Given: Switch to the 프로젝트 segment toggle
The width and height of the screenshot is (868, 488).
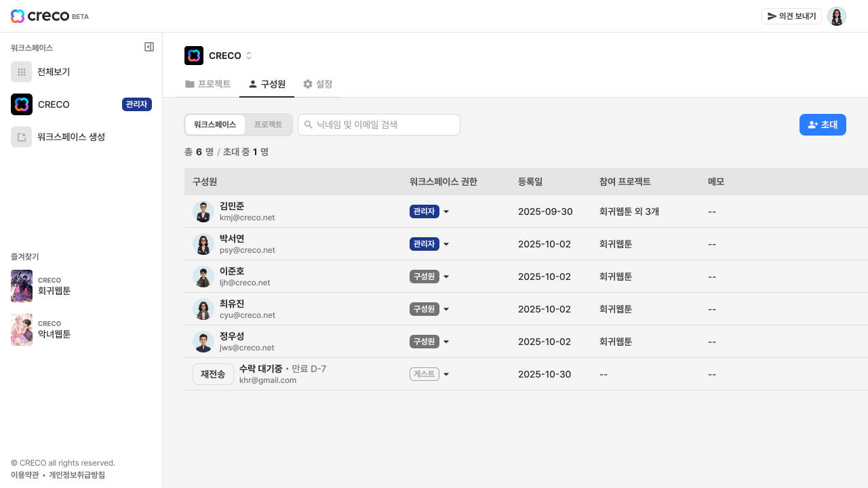Looking at the screenshot, I should point(268,125).
